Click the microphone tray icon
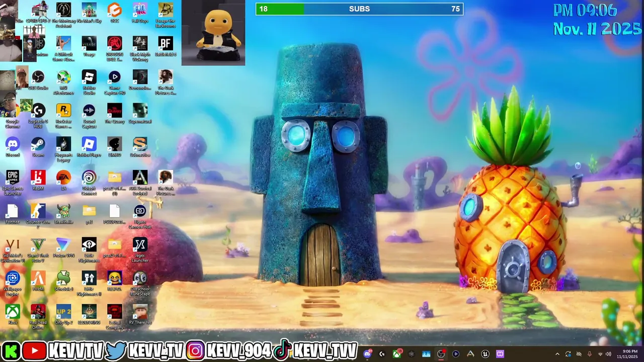 [x=590, y=354]
